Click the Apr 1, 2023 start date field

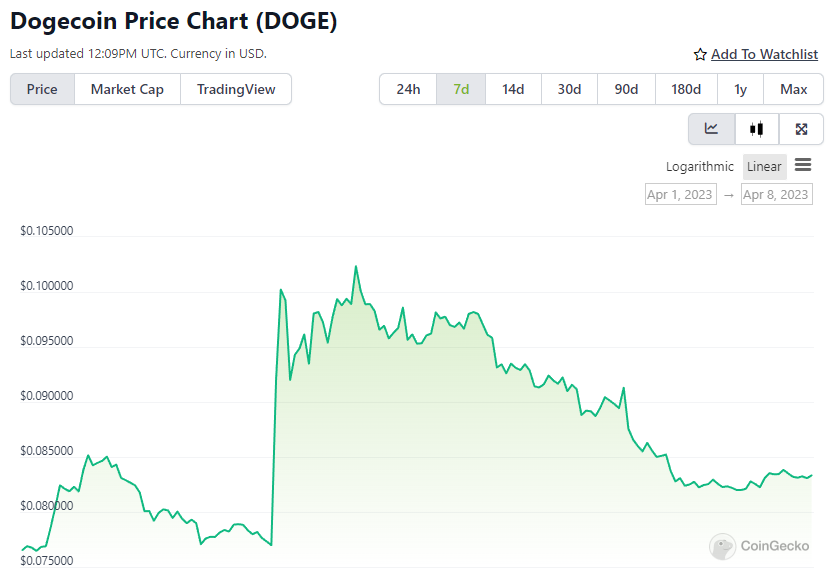(680, 194)
